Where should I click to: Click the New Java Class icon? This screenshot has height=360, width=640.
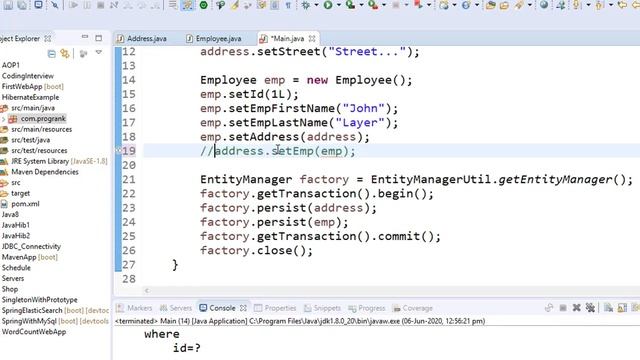466,5
